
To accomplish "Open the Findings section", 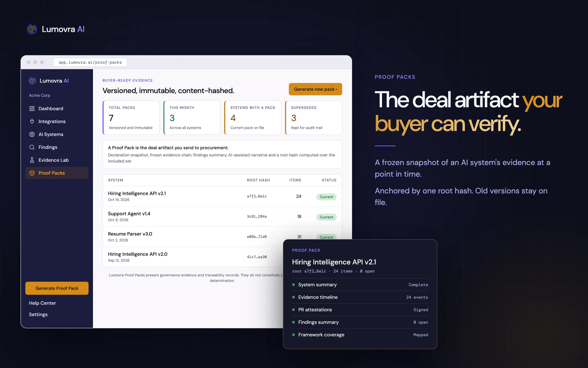I will 57,147.
